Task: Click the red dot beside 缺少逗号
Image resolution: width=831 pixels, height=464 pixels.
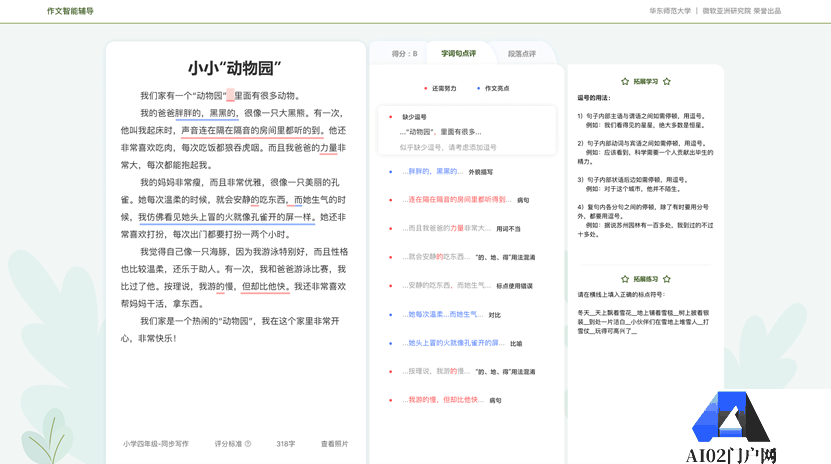Action: click(391, 117)
